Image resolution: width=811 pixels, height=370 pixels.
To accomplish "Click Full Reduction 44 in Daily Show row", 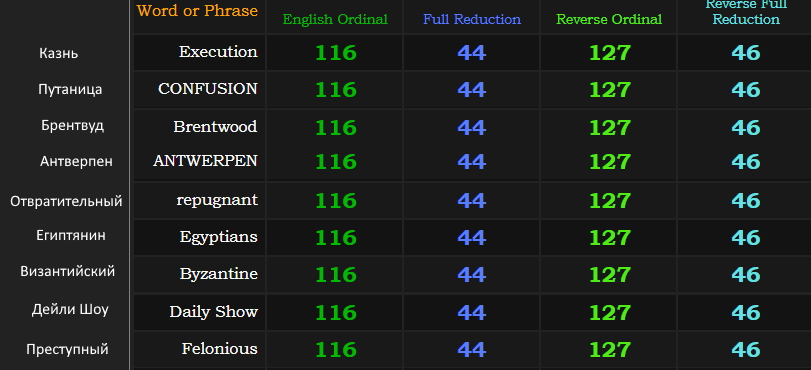I will [471, 313].
